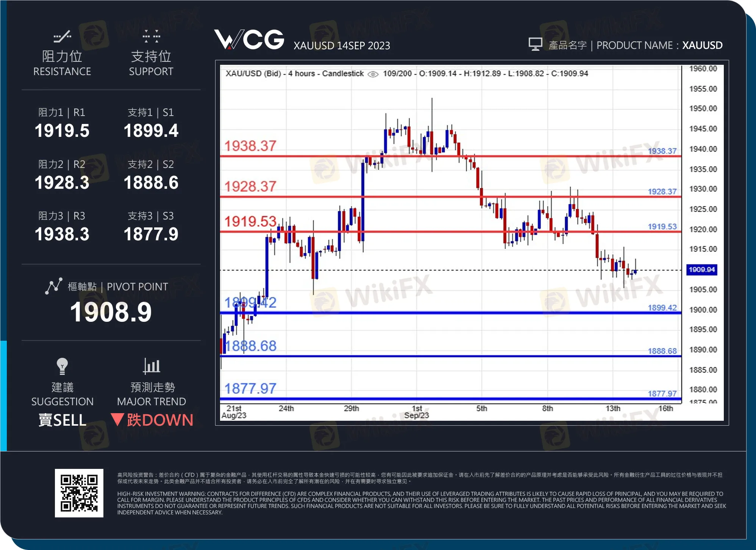This screenshot has width=756, height=550.
Task: Click the 1960.00 price axis label
Action: [703, 69]
